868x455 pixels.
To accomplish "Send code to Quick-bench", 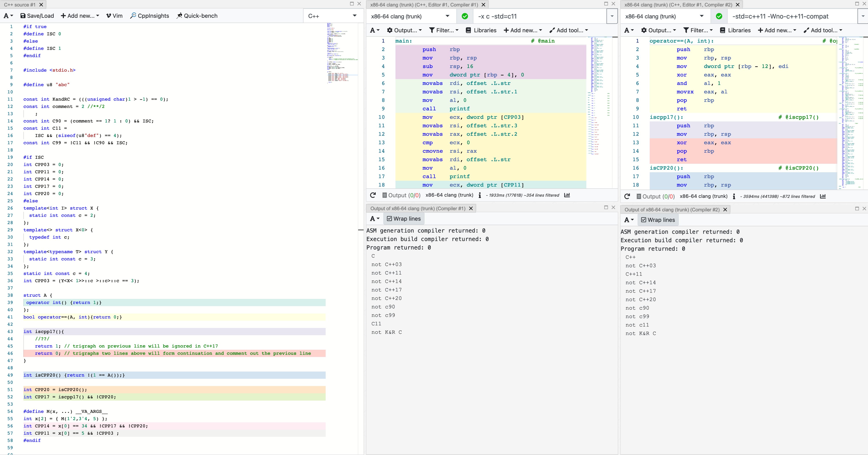I will (x=197, y=16).
